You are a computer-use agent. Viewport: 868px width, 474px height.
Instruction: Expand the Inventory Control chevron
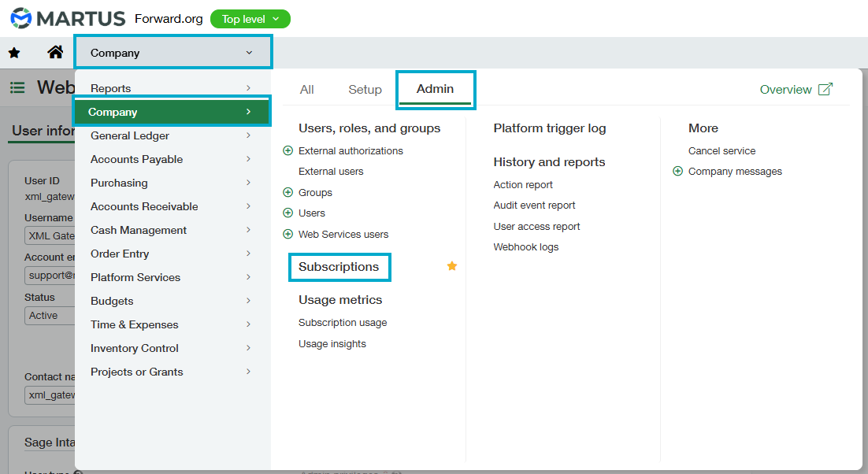tap(249, 348)
